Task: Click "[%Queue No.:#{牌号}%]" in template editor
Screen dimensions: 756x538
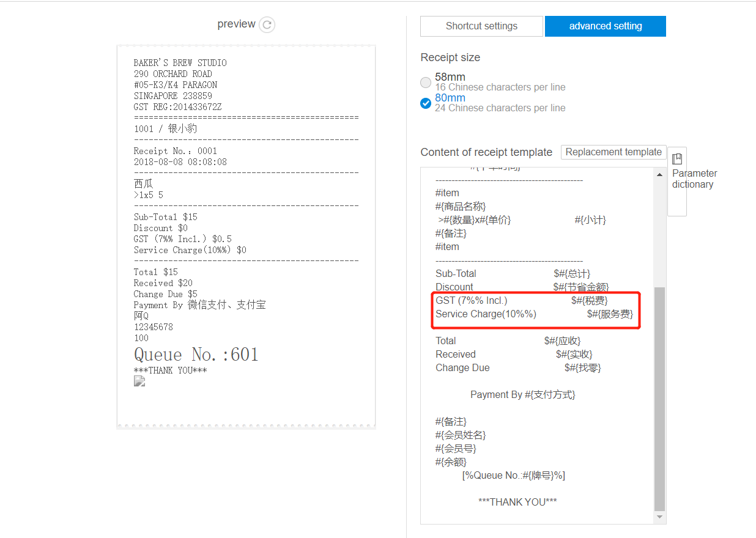Action: pyautogui.click(x=514, y=476)
